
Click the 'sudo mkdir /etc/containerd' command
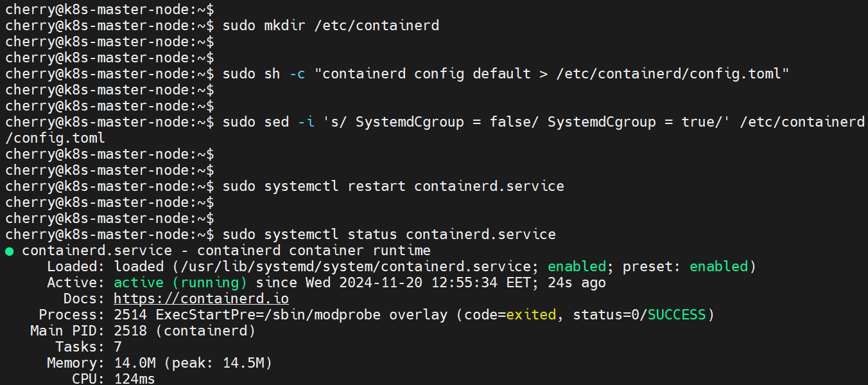point(331,26)
